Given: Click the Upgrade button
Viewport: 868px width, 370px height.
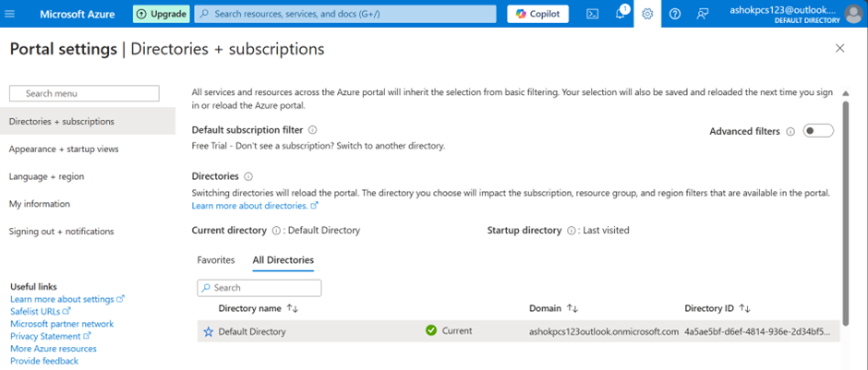Looking at the screenshot, I should click(x=162, y=14).
